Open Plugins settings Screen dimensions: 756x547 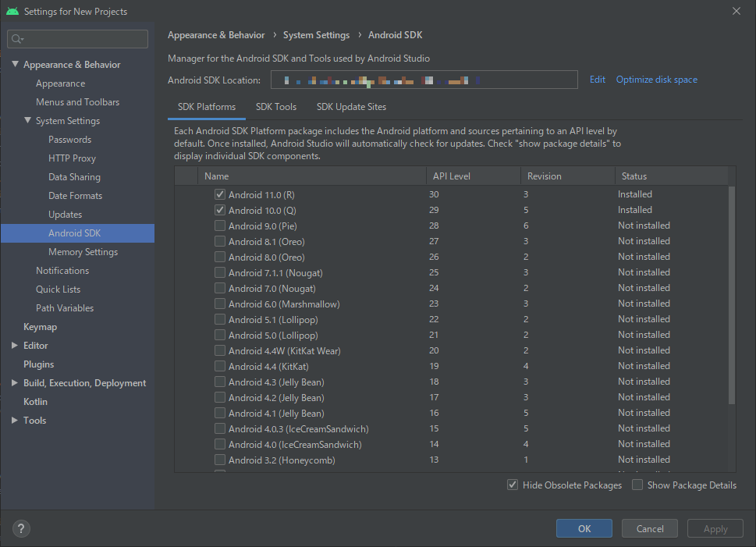[38, 364]
